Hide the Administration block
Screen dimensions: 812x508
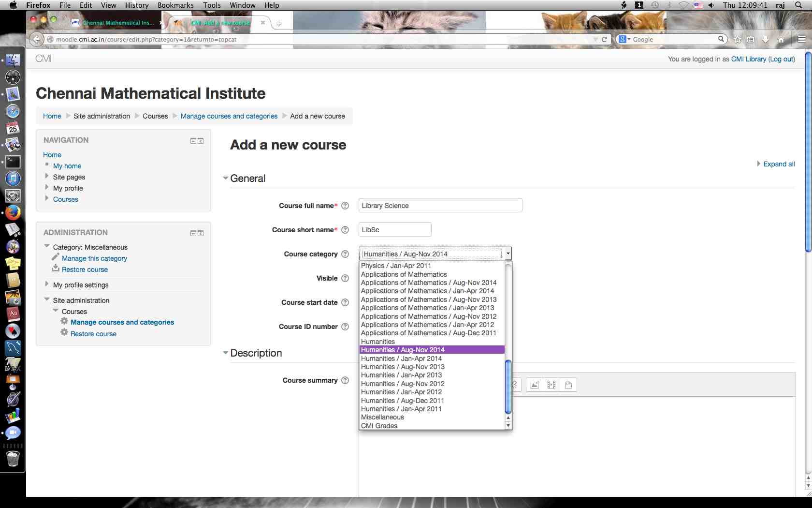coord(193,233)
